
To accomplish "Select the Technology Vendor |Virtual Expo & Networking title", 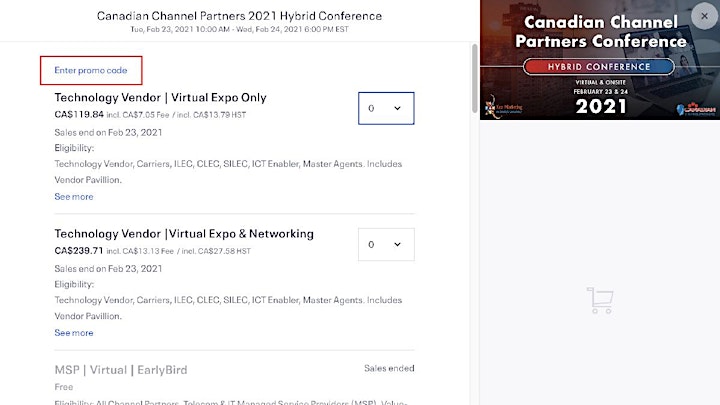I will point(184,234).
